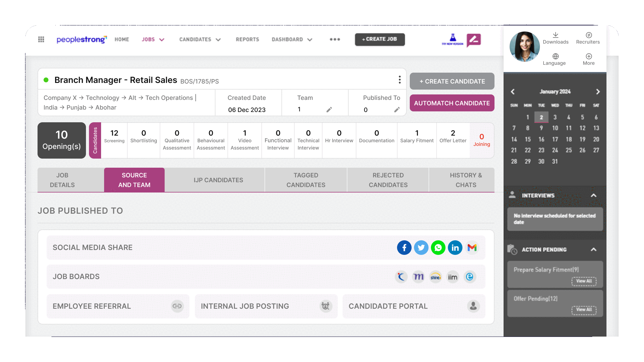Open Downloads in profile panel
644x362 pixels.
click(555, 38)
